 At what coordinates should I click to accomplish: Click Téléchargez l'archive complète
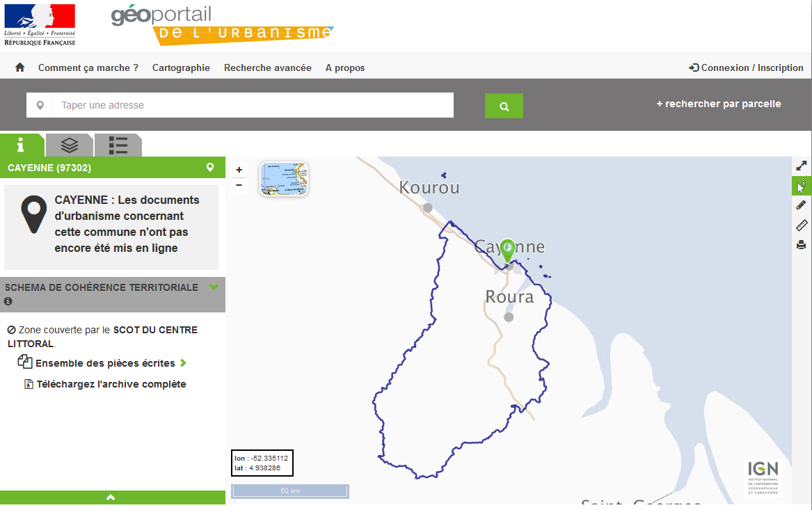click(x=111, y=384)
